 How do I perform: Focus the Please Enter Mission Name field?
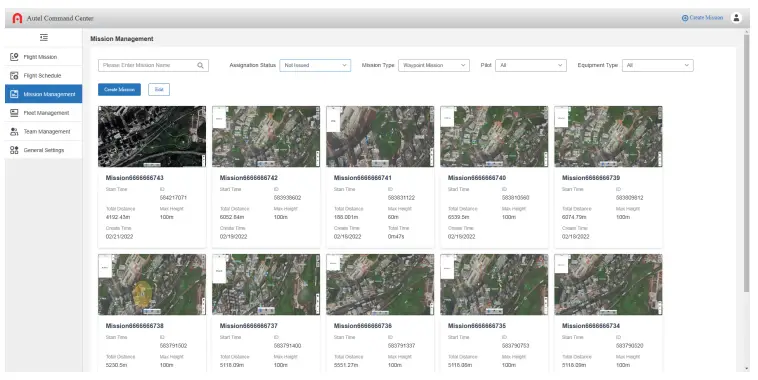coord(153,65)
